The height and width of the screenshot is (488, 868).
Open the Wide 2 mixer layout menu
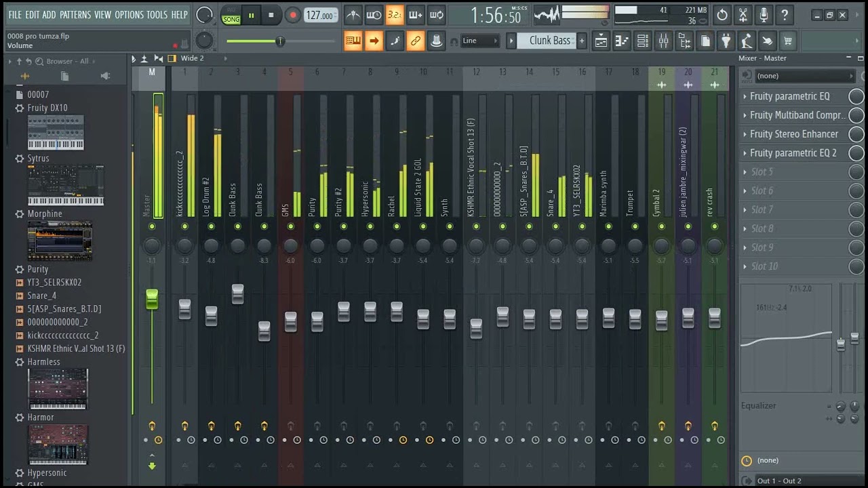pyautogui.click(x=192, y=58)
